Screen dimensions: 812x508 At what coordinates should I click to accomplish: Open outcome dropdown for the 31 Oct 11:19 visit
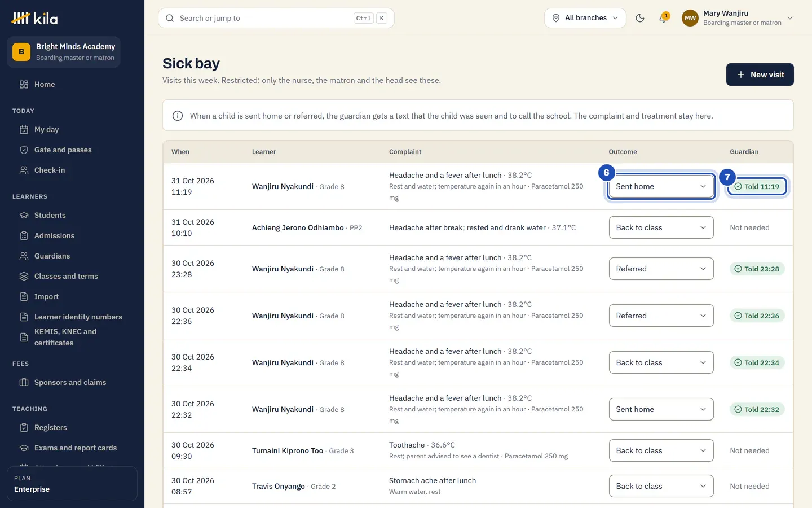[661, 186]
